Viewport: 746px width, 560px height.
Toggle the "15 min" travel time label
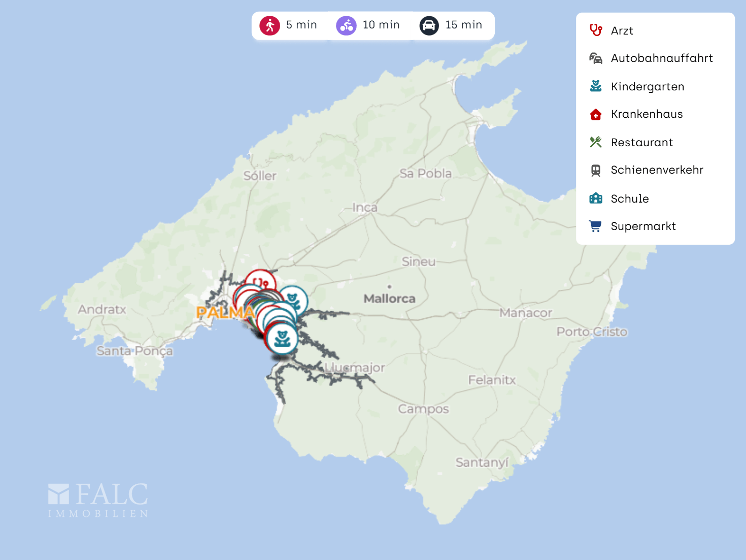(x=464, y=25)
